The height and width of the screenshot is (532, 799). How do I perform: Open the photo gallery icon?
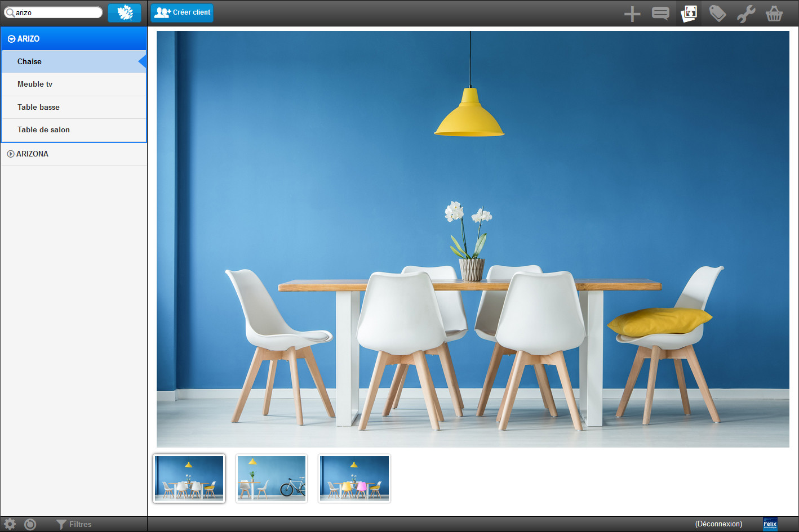pyautogui.click(x=689, y=14)
